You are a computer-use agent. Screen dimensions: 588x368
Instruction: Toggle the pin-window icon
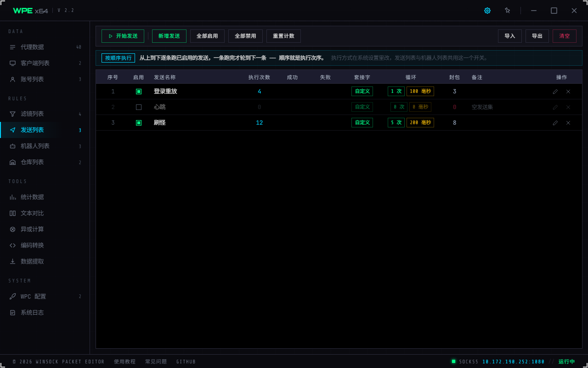[508, 11]
